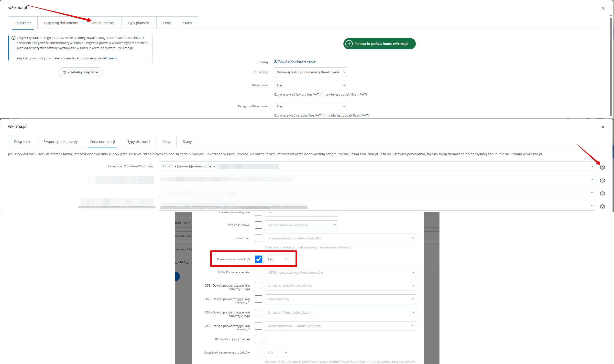Open the wFirma.pl link in description

[110, 58]
